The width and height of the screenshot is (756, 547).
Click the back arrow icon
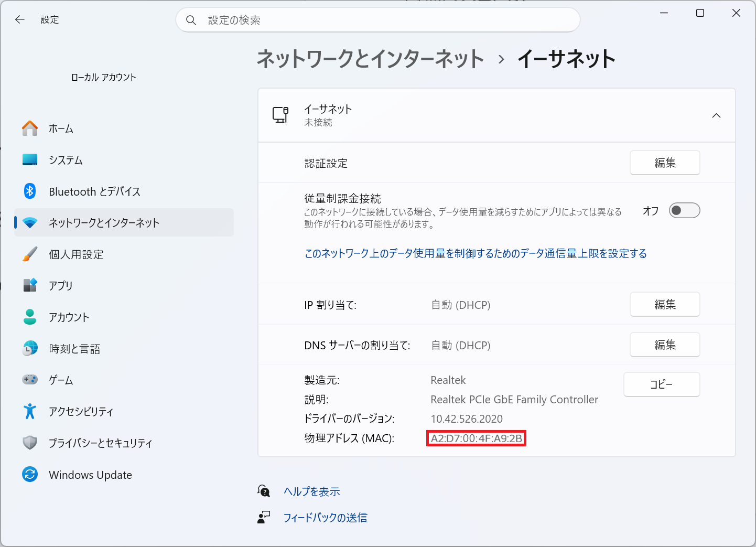coord(20,19)
